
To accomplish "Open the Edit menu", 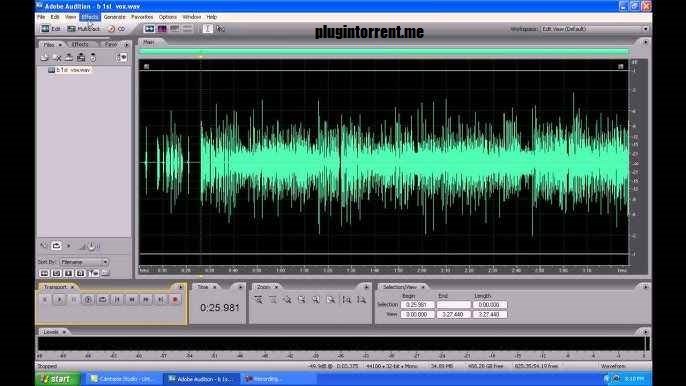I will [x=55, y=17].
